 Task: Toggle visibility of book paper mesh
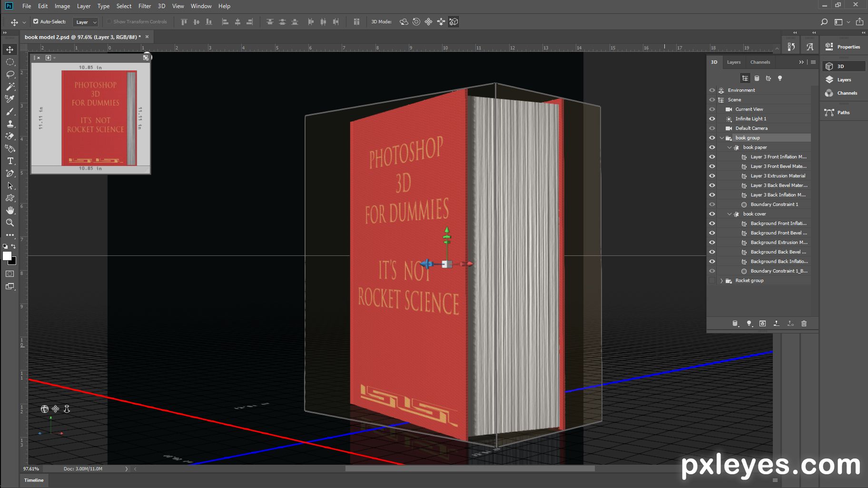click(712, 147)
